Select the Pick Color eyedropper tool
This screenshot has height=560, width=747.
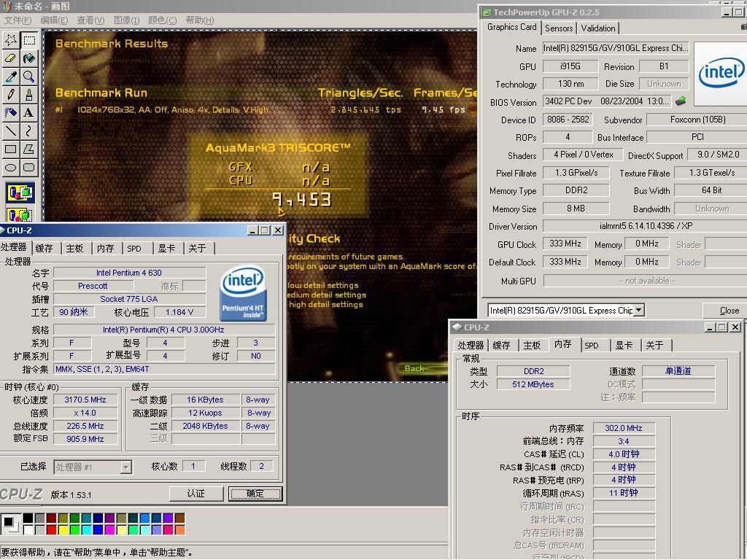(x=10, y=76)
